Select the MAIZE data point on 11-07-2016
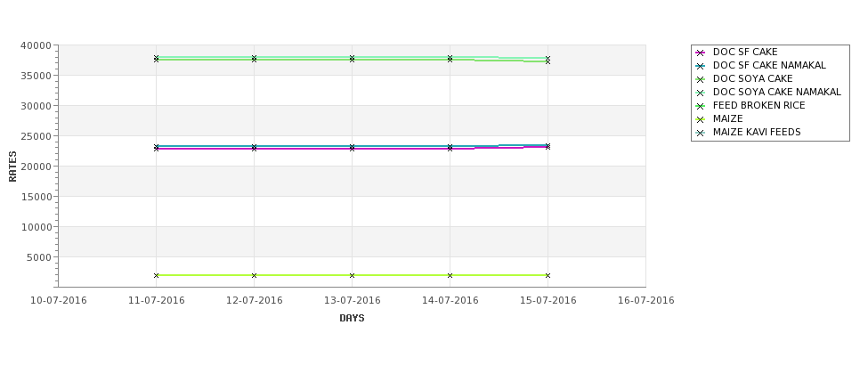868x382 pixels. [156, 275]
